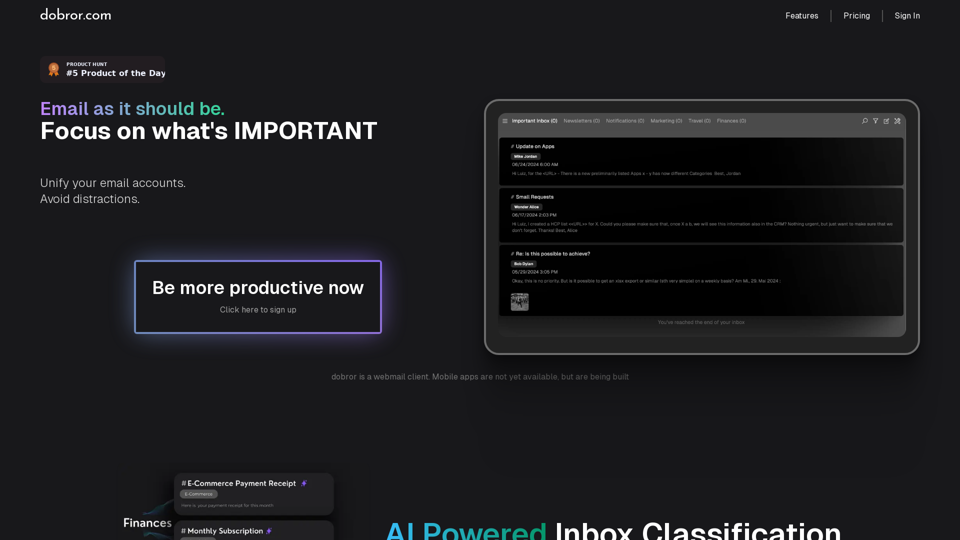Click the E-Commerce category tag
The height and width of the screenshot is (540, 960).
click(x=198, y=494)
